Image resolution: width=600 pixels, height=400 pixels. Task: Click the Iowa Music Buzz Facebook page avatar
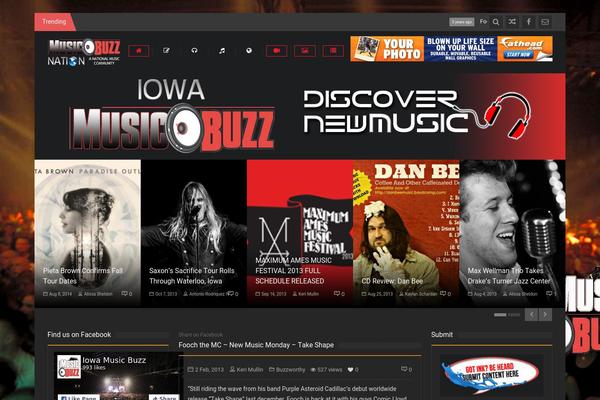pos(69,367)
